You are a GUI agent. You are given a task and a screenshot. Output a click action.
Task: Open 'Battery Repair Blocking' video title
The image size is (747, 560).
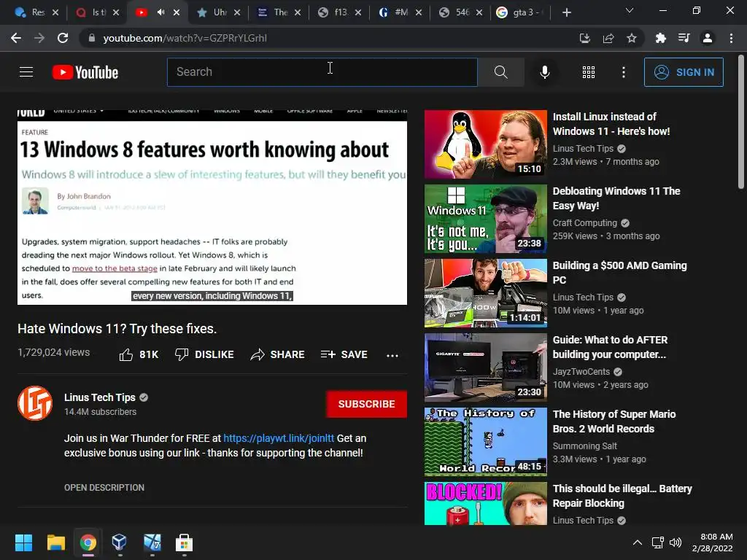622,496
